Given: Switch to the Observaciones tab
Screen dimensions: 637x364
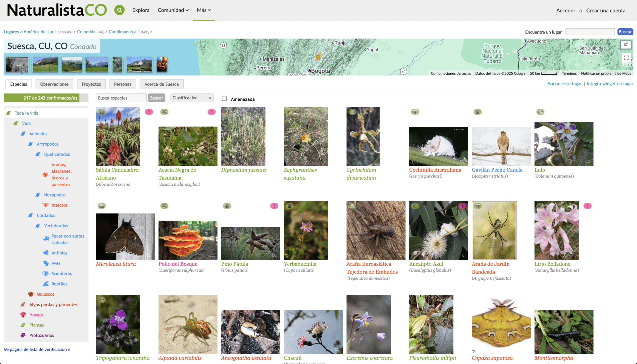Looking at the screenshot, I should pos(54,84).
